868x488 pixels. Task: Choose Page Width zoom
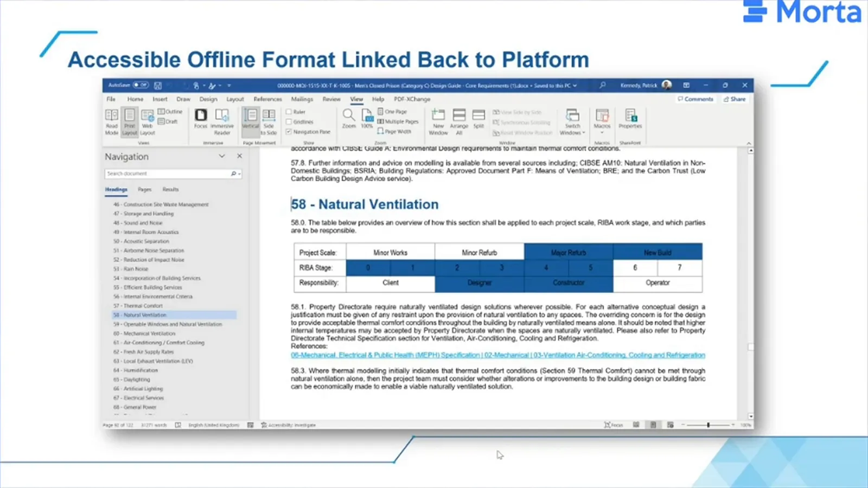tap(394, 131)
